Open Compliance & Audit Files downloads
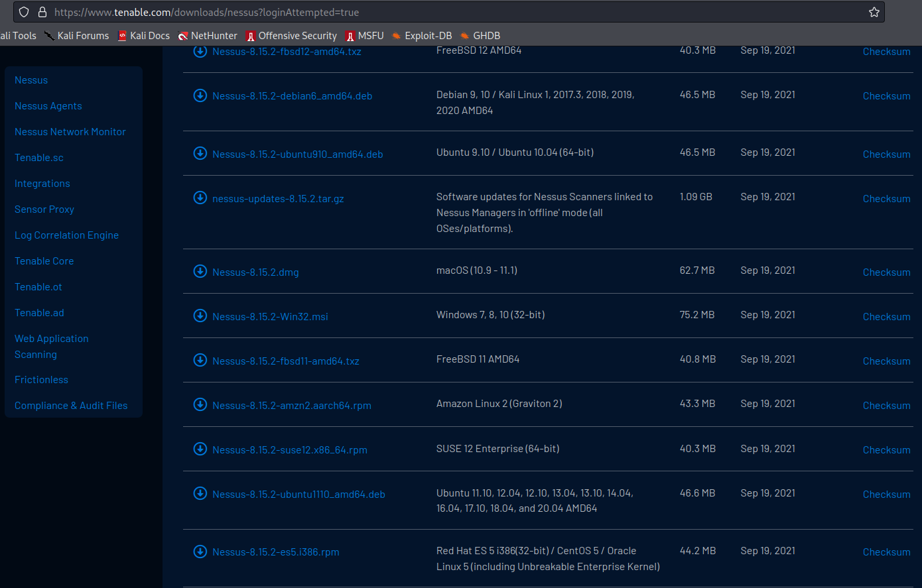 (x=71, y=406)
